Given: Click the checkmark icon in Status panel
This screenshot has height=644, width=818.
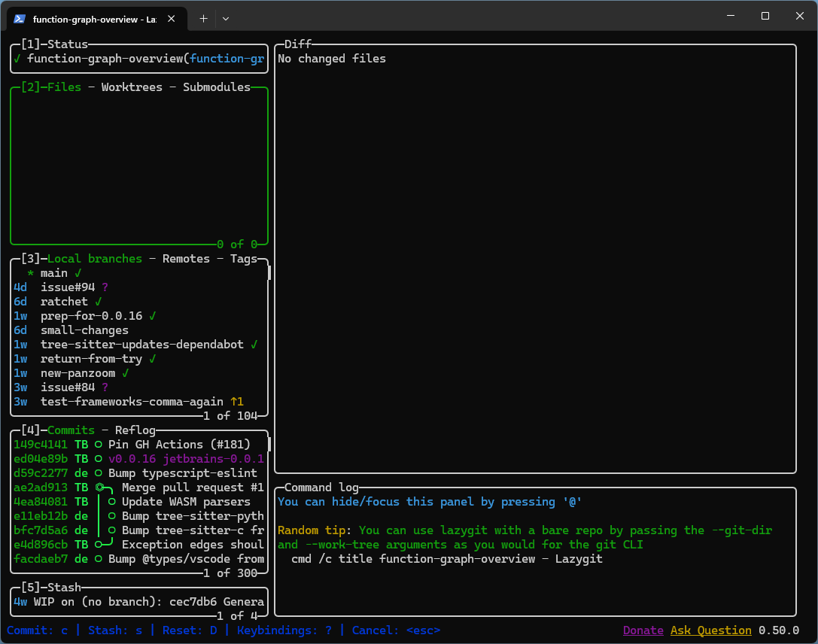Looking at the screenshot, I should pos(17,59).
